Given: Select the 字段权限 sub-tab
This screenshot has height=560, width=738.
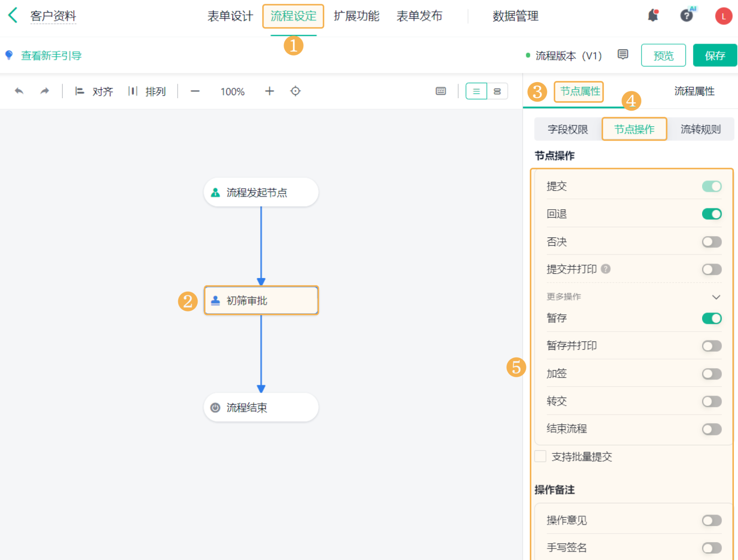Looking at the screenshot, I should 568,129.
